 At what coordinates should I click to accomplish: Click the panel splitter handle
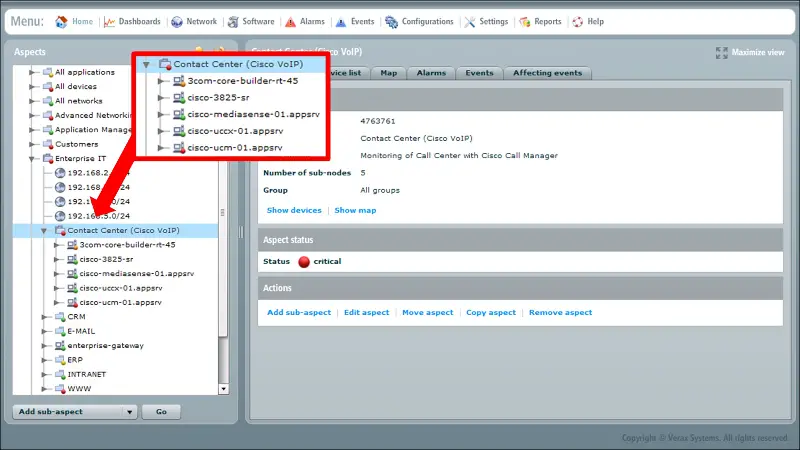tap(241, 232)
